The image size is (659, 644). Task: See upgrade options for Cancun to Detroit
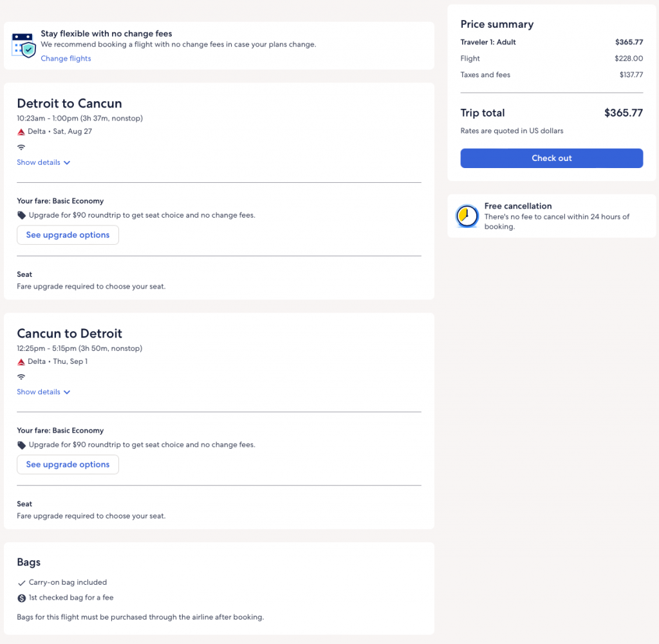68,464
